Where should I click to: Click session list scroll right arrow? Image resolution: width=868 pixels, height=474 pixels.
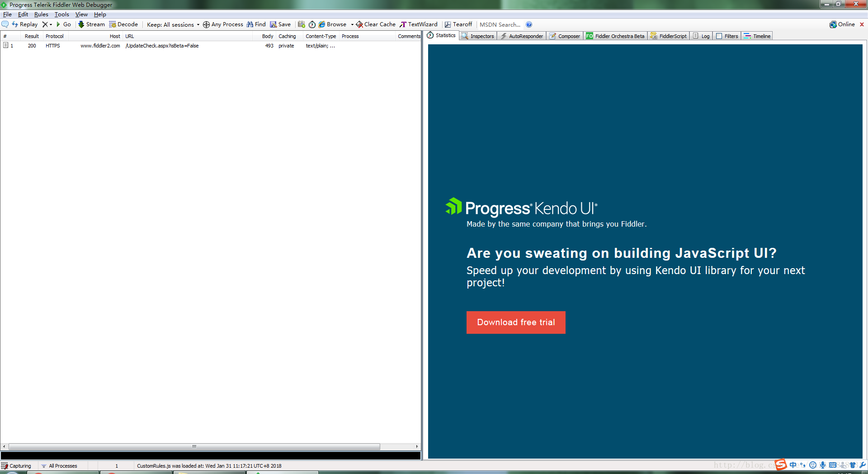click(417, 446)
